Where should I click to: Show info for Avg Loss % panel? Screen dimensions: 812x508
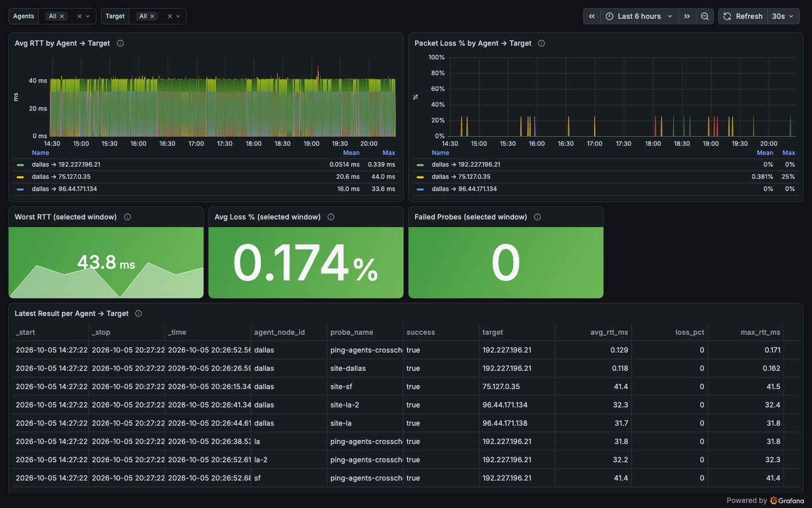pyautogui.click(x=331, y=217)
